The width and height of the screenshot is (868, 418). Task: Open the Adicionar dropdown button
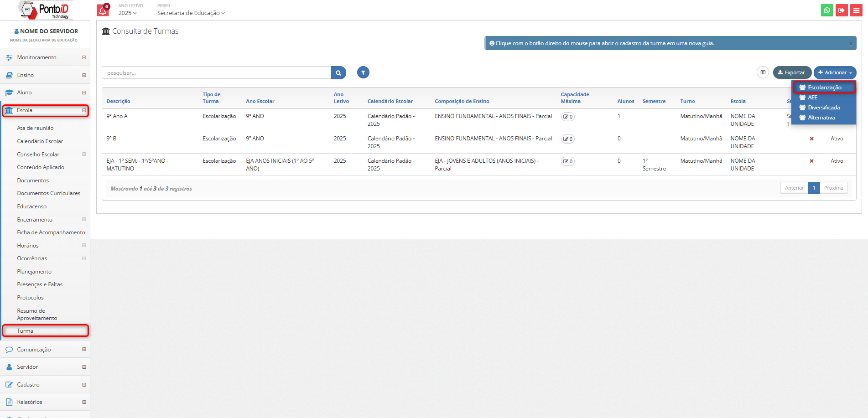click(x=835, y=72)
